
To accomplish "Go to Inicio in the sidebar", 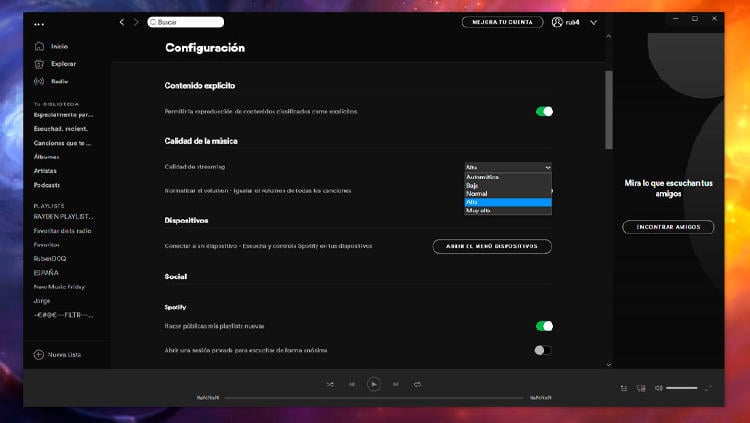I will point(60,46).
